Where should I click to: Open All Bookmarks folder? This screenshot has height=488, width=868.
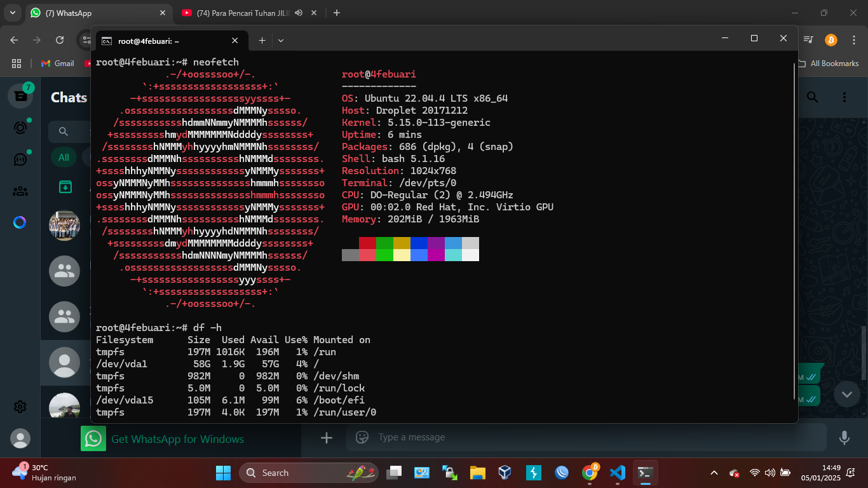point(828,64)
